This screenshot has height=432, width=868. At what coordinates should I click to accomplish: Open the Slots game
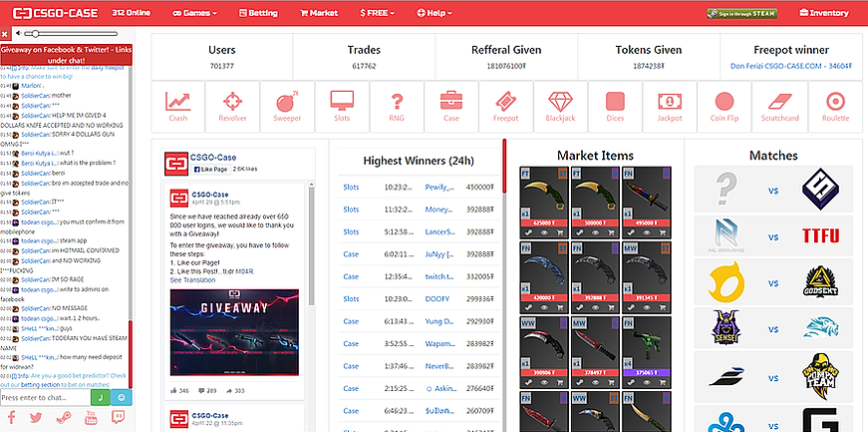(x=342, y=107)
